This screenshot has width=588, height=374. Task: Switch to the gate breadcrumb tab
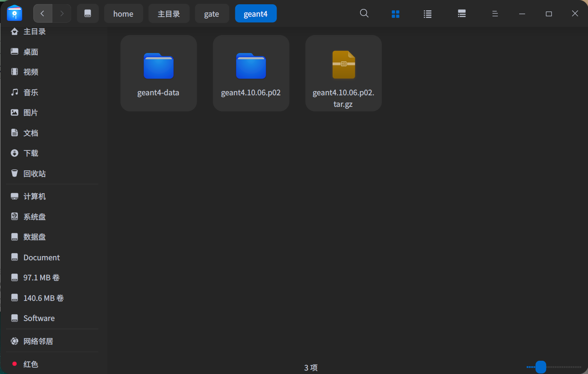pos(212,13)
